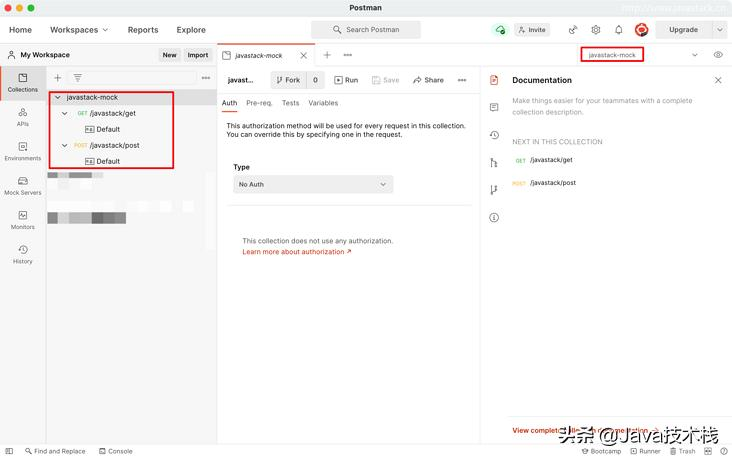Image resolution: width=732 pixels, height=458 pixels.
Task: Open the Explore page
Action: (x=191, y=29)
